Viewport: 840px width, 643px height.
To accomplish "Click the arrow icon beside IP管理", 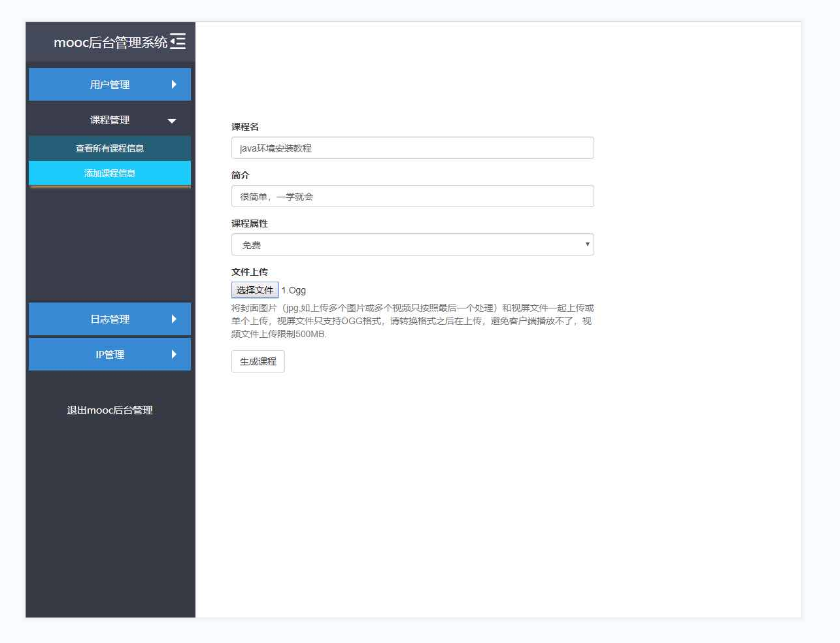I will [x=173, y=354].
